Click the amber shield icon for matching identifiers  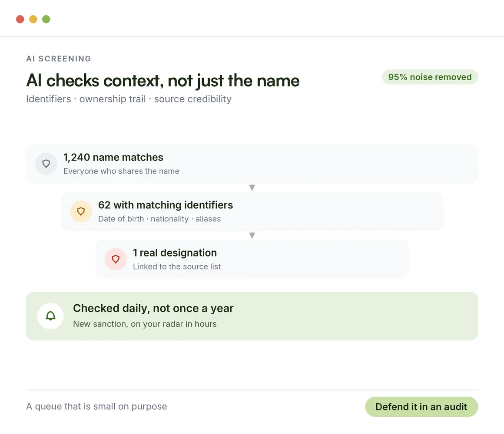coord(81,211)
